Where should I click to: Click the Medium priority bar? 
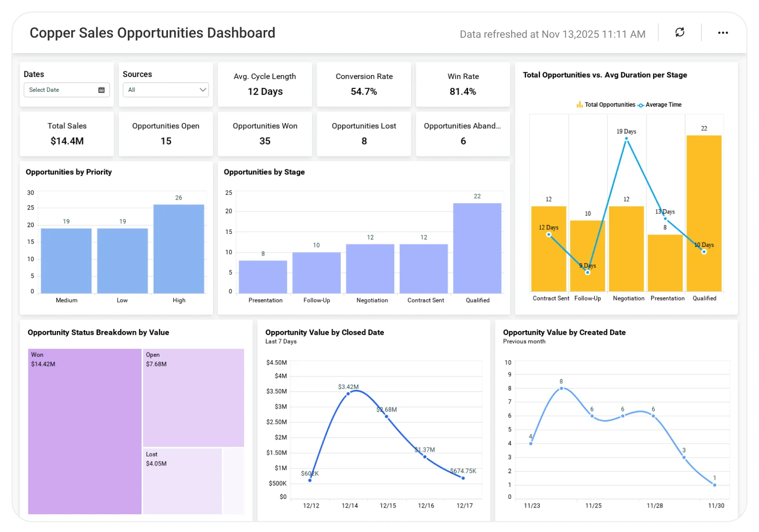tap(66, 261)
